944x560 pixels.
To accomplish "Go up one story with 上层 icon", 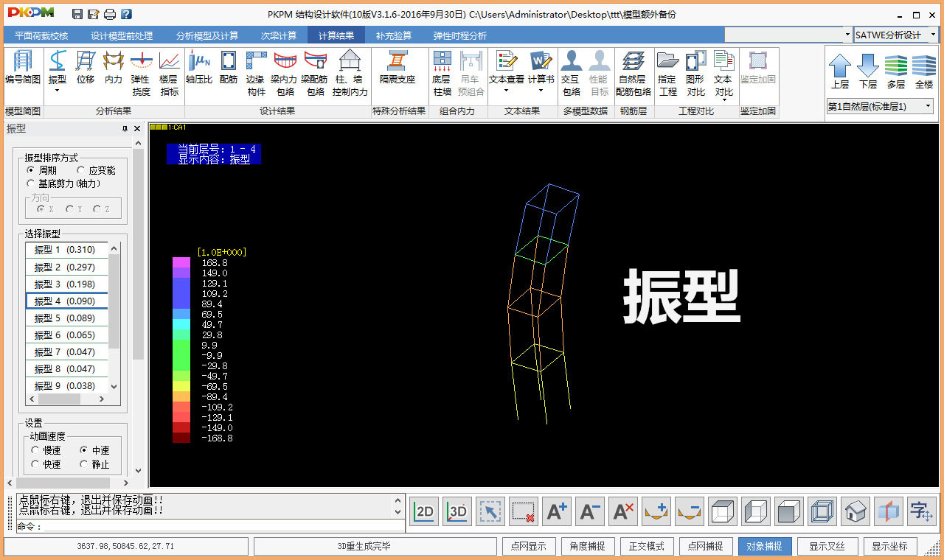I will coord(840,70).
